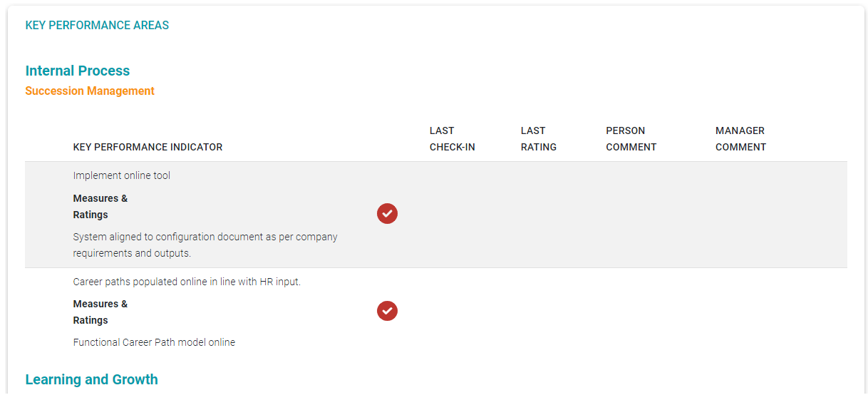Select the Career paths populated online indicator

pyautogui.click(x=187, y=282)
